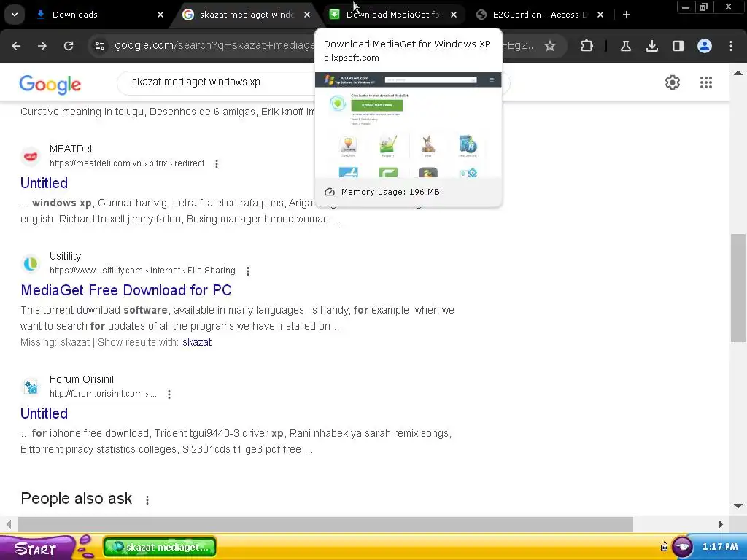Open the Forum Orisinil Untitled result
Viewport: 747px width, 560px height.
pos(44,413)
